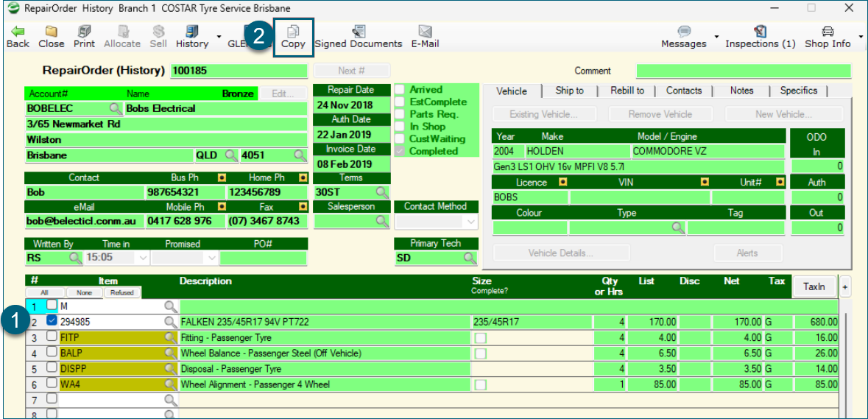This screenshot has height=419, width=868.
Task: Switch to the Rebill to tab
Action: (627, 91)
